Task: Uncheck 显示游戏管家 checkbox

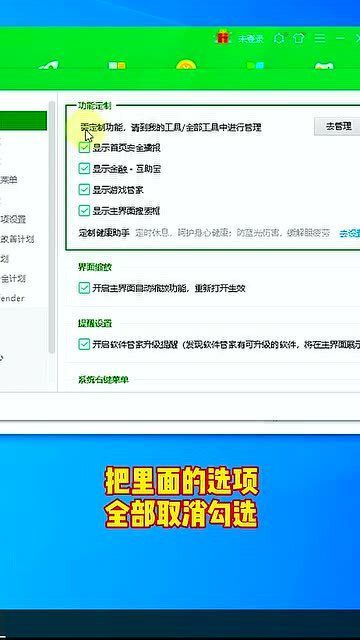Action: [84, 190]
